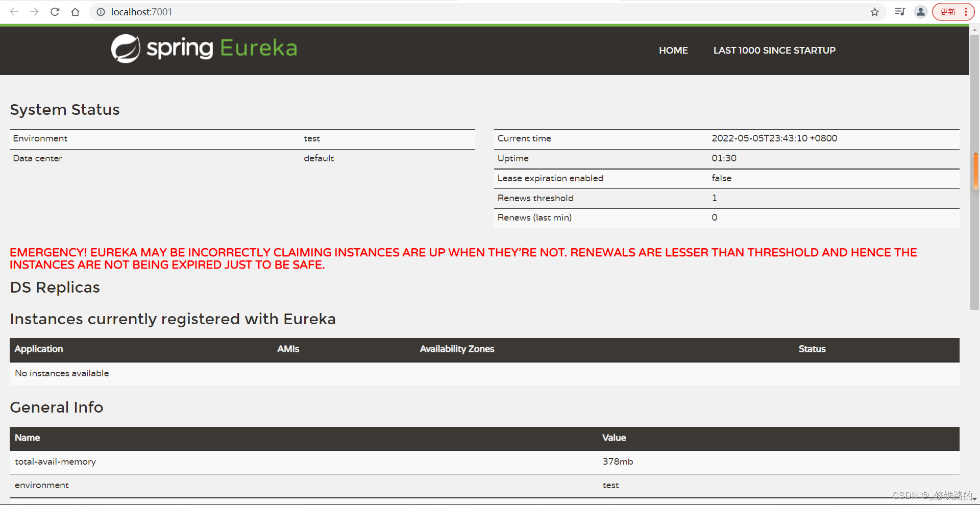Click inside the address bar showing localhost:7001

coord(141,12)
